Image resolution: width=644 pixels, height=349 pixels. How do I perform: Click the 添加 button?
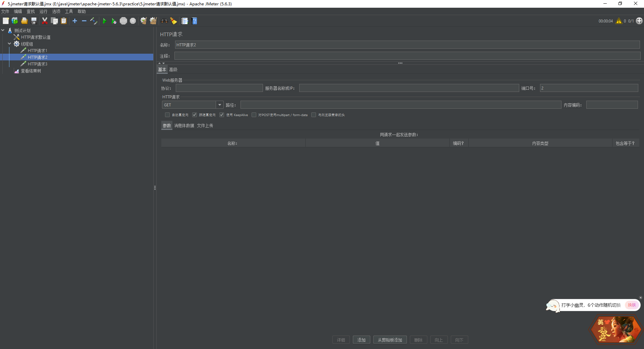(361, 340)
